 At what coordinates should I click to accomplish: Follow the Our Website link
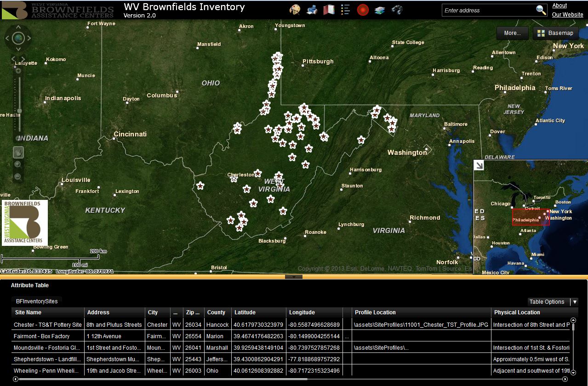pyautogui.click(x=567, y=15)
